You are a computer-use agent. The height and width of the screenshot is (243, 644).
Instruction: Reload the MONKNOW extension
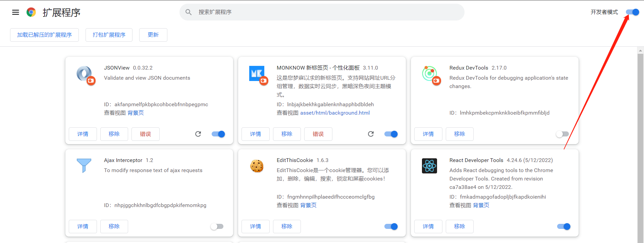point(371,134)
